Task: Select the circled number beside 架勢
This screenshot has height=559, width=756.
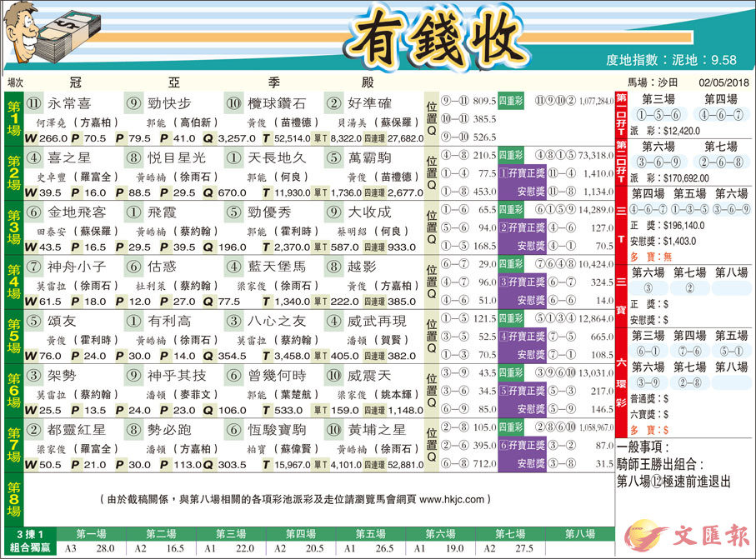Action: 34,375
